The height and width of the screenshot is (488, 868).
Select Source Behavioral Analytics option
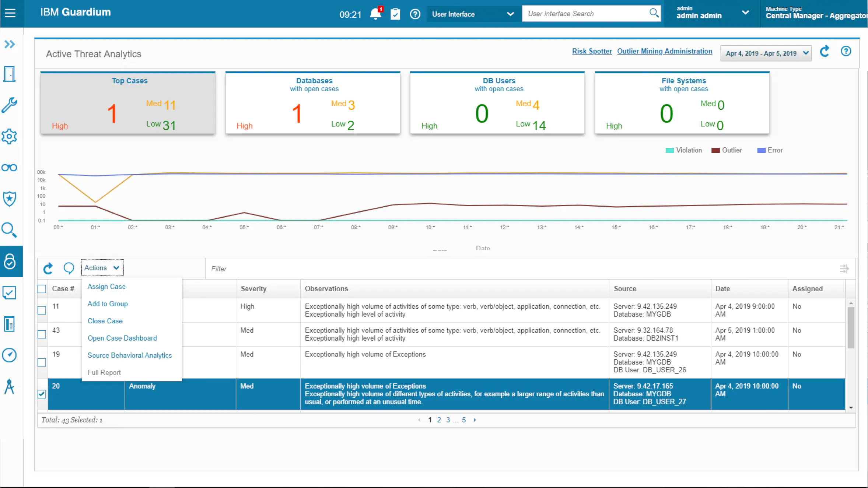129,355
